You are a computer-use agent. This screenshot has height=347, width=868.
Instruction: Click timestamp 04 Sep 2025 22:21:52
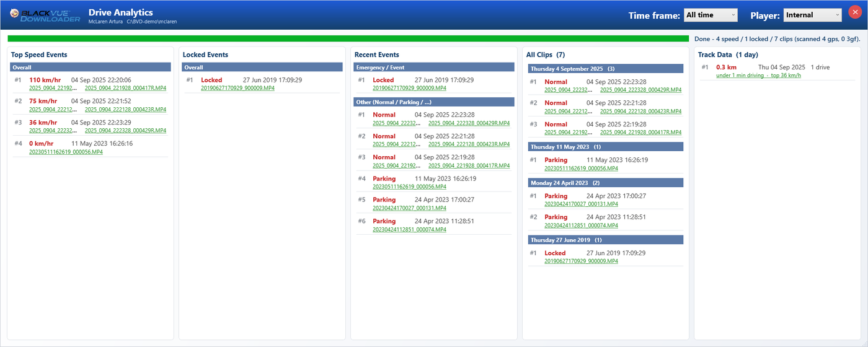point(101,101)
